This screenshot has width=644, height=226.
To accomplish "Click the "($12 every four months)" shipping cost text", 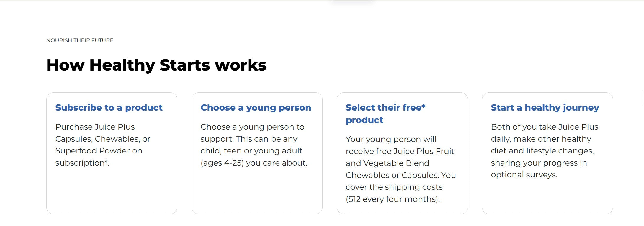I will pos(393,199).
